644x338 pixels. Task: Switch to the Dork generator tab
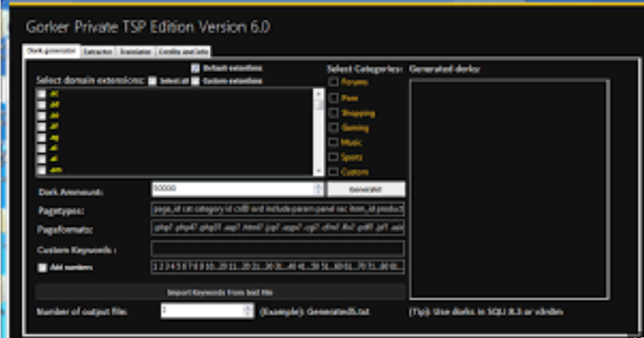pos(51,51)
